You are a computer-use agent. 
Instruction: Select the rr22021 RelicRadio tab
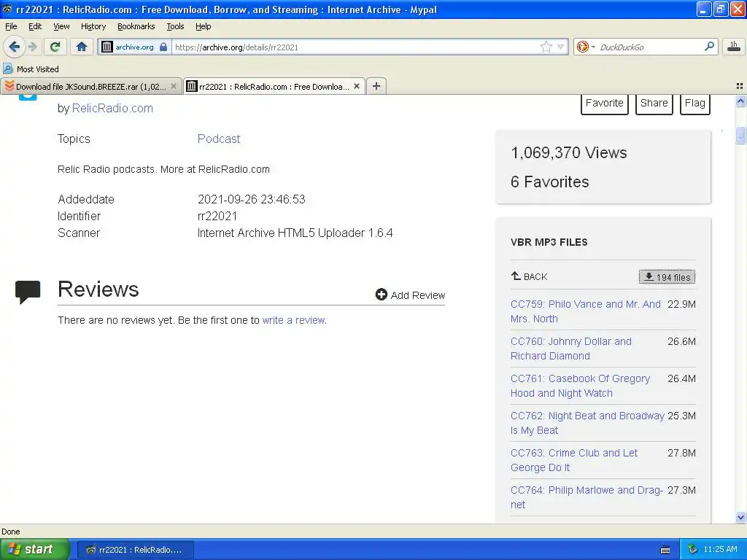pyautogui.click(x=274, y=87)
